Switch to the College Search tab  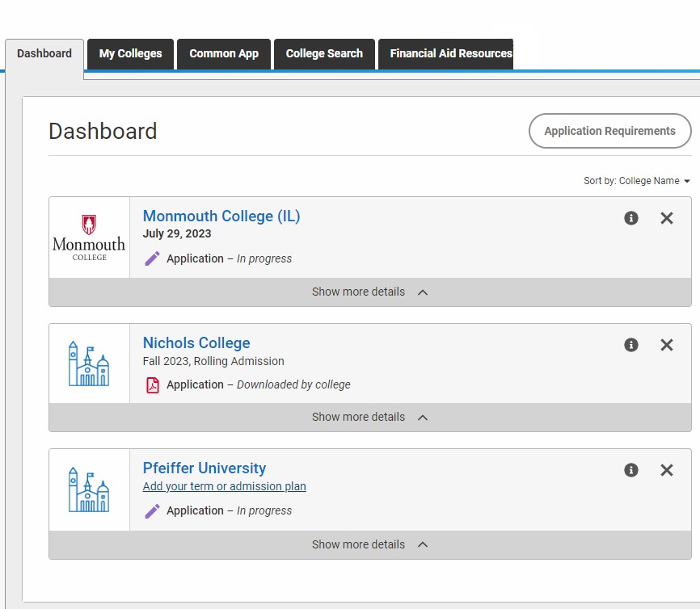[x=324, y=54]
